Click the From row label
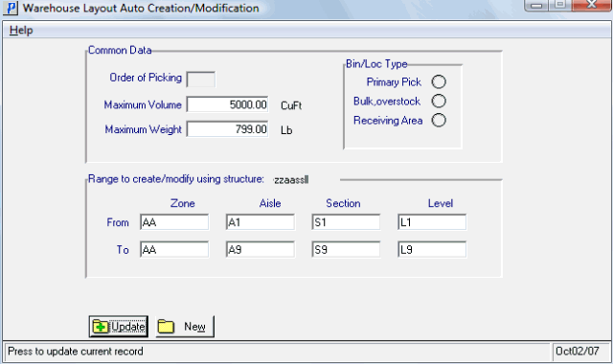 pyautogui.click(x=118, y=222)
